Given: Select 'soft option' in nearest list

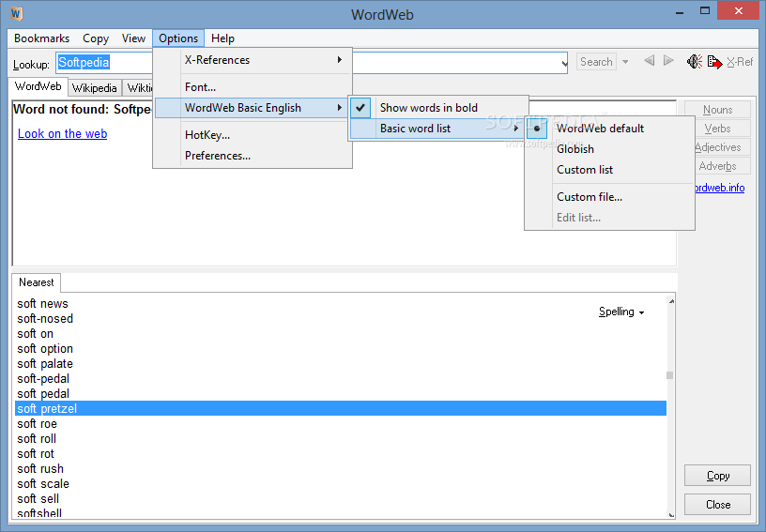Looking at the screenshot, I should point(341,349).
